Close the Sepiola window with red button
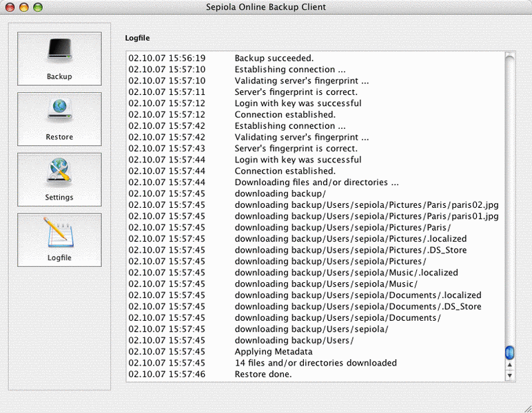Viewport: 532px width, 413px height. pos(10,7)
